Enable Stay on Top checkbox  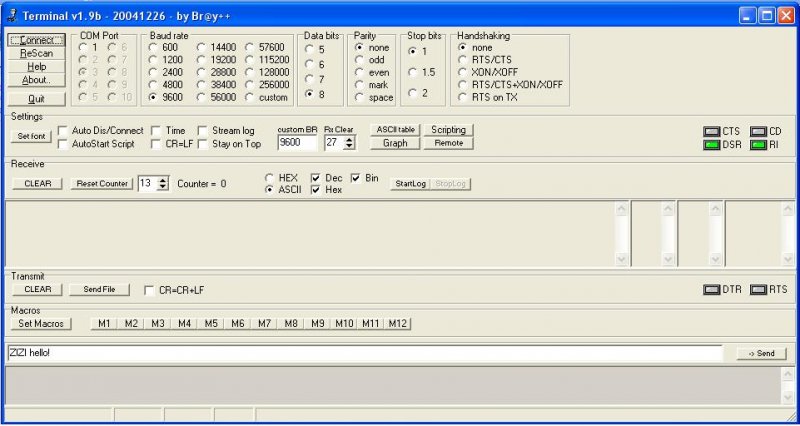[x=203, y=144]
